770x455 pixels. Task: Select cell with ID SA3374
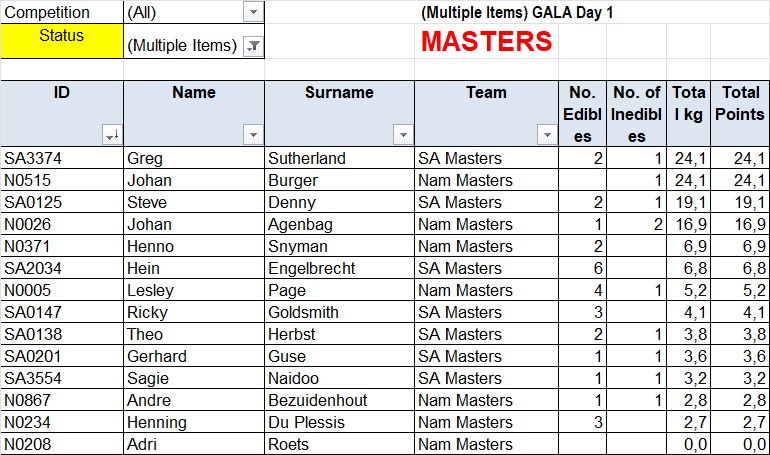coord(62,158)
